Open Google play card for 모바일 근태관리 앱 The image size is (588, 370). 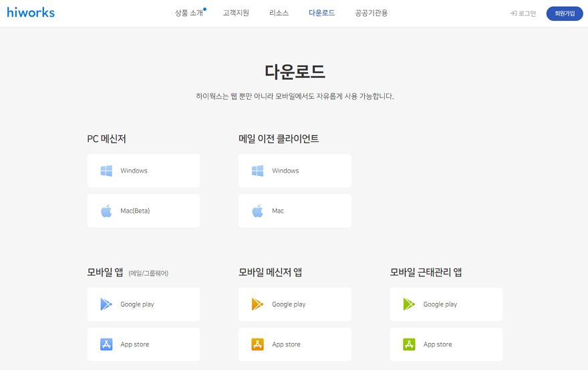coord(446,304)
